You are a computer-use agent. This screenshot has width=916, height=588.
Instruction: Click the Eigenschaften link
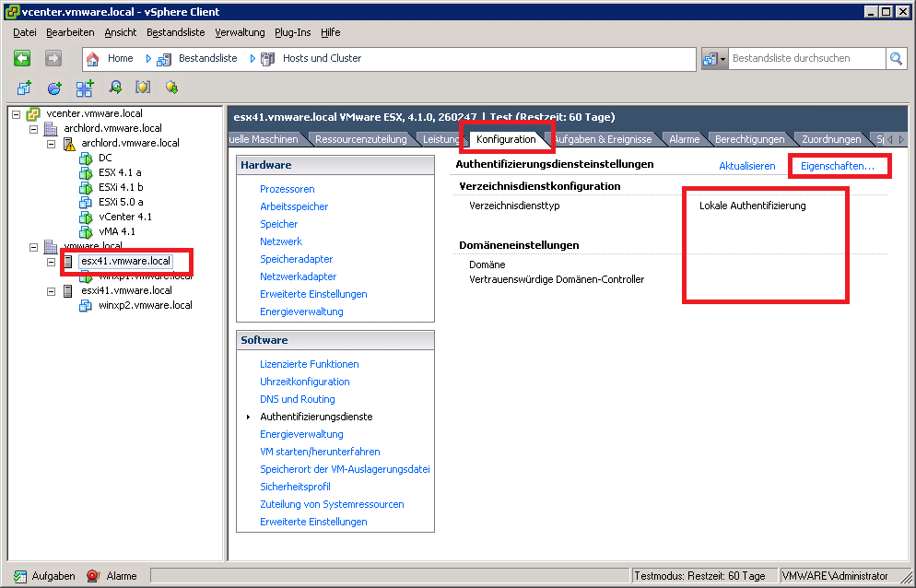click(x=837, y=165)
